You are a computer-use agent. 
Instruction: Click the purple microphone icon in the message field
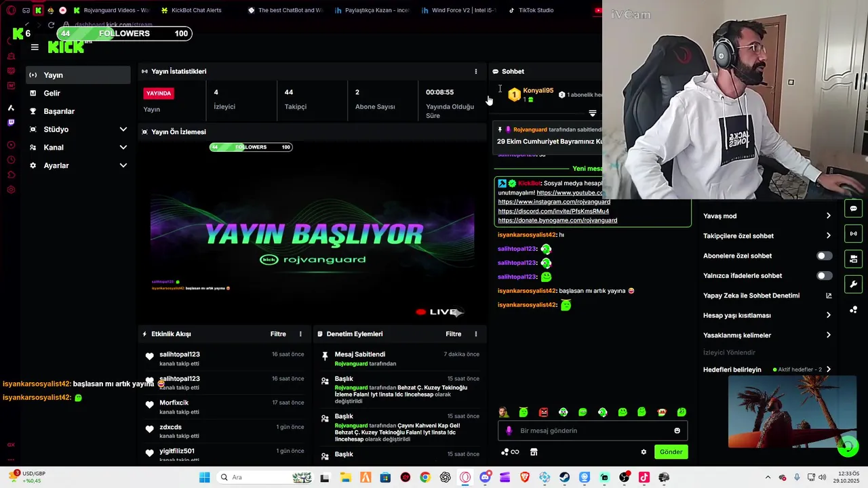509,430
